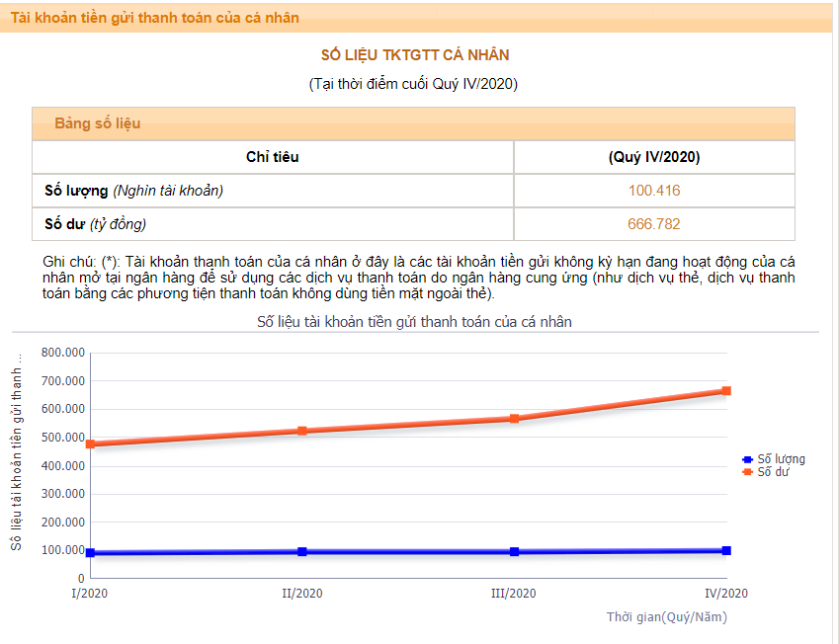Click the y-axis label 500.000

[x=63, y=437]
